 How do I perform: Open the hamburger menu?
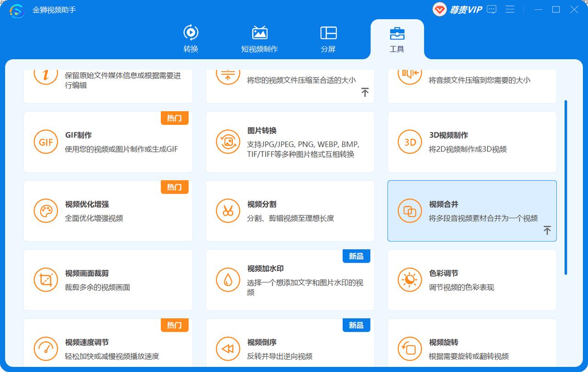[x=510, y=9]
